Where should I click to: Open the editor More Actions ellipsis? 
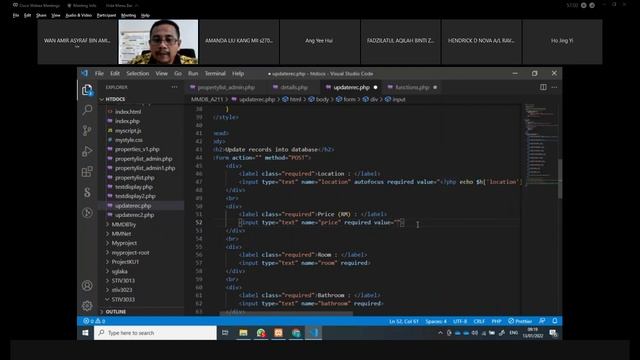tap(554, 87)
